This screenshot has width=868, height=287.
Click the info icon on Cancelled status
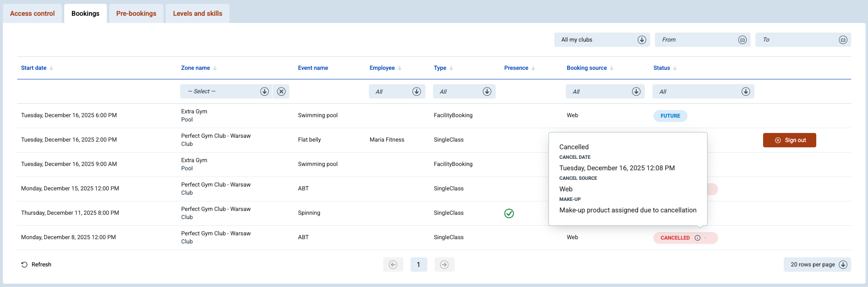click(x=697, y=238)
